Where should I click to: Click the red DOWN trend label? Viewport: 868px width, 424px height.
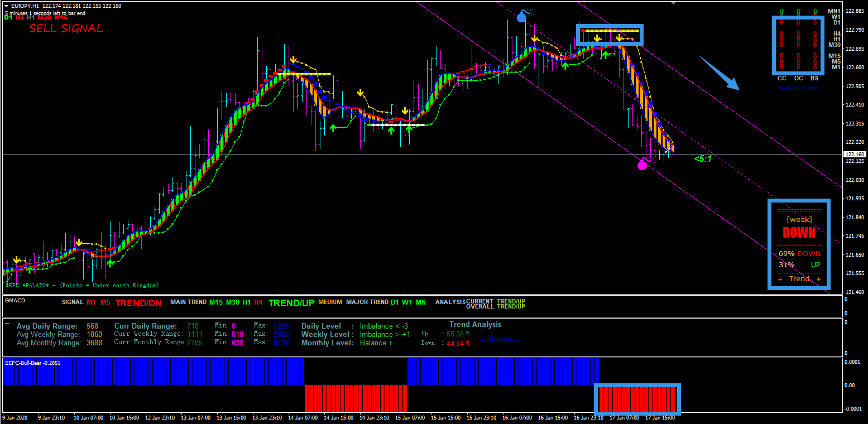pyautogui.click(x=799, y=233)
